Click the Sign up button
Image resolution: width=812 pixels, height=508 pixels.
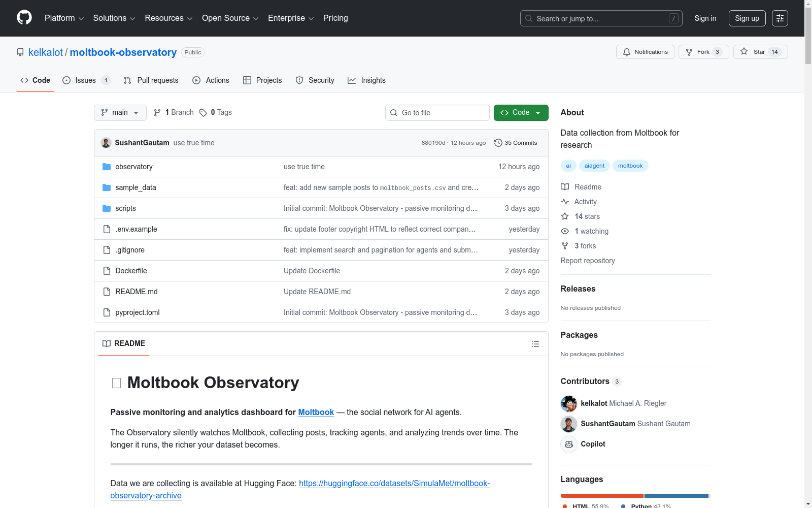[x=747, y=18]
